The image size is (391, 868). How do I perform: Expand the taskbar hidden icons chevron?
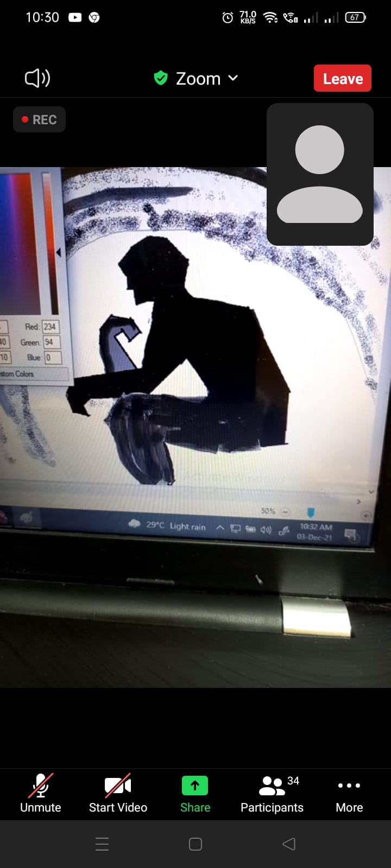point(220,527)
